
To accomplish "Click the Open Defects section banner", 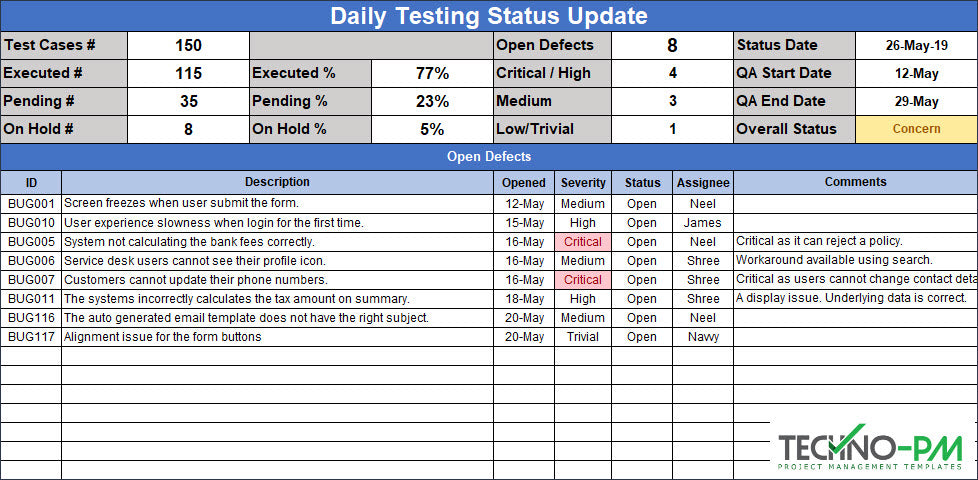I will (x=489, y=157).
